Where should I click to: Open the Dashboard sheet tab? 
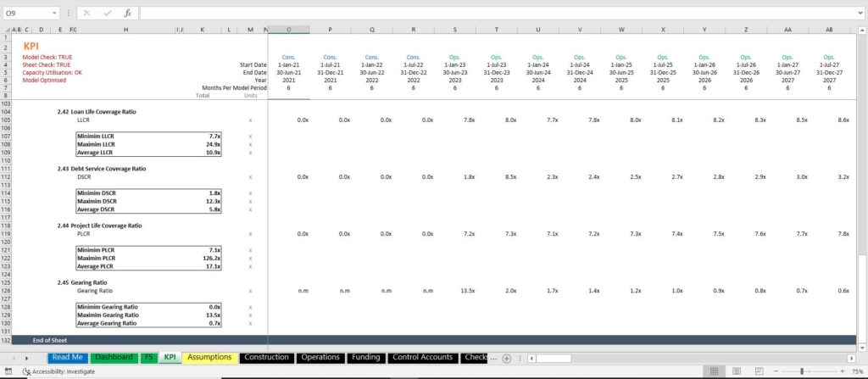[114, 358]
